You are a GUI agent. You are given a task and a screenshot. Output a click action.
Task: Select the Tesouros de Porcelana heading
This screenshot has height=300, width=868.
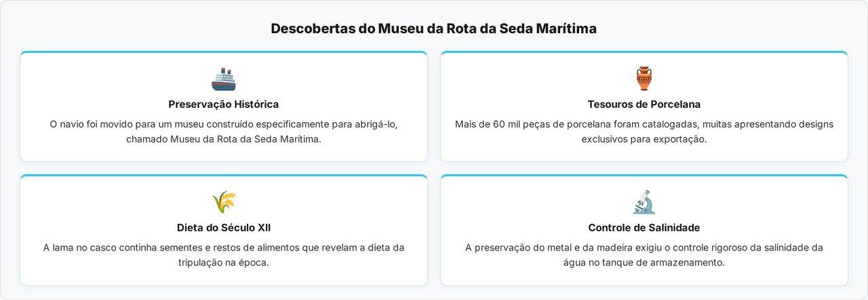644,105
